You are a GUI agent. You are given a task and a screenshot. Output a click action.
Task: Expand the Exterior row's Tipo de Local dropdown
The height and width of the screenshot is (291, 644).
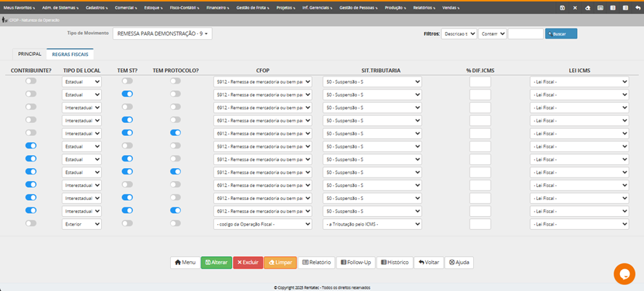tap(81, 224)
